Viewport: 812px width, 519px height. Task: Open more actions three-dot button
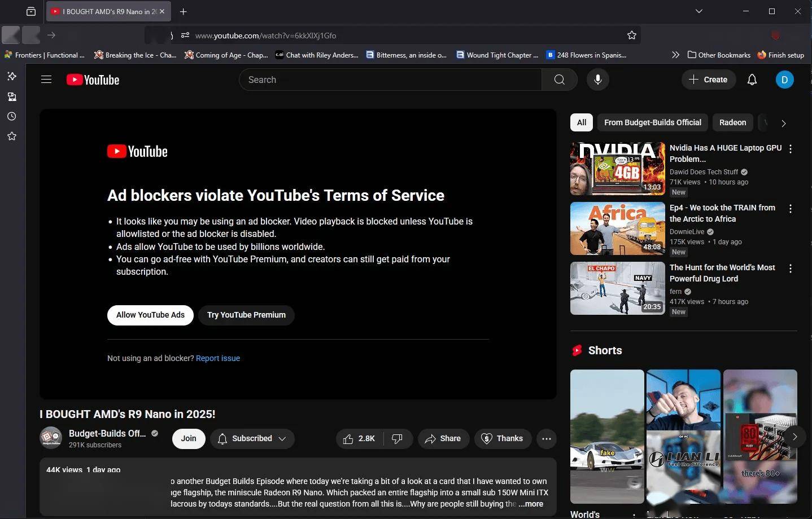pyautogui.click(x=547, y=439)
